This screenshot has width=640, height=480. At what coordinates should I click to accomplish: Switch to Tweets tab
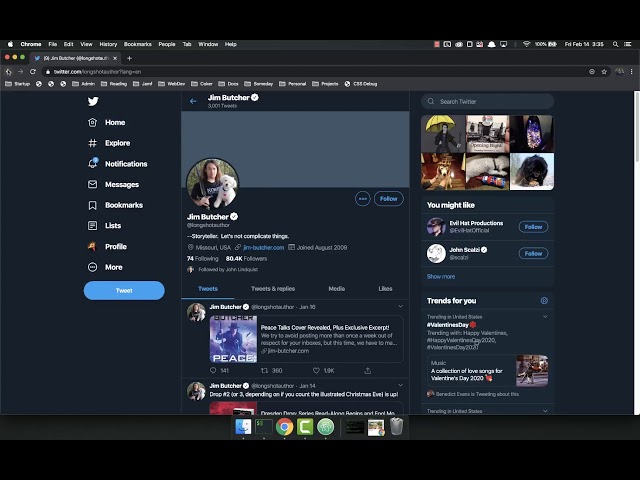pos(208,289)
